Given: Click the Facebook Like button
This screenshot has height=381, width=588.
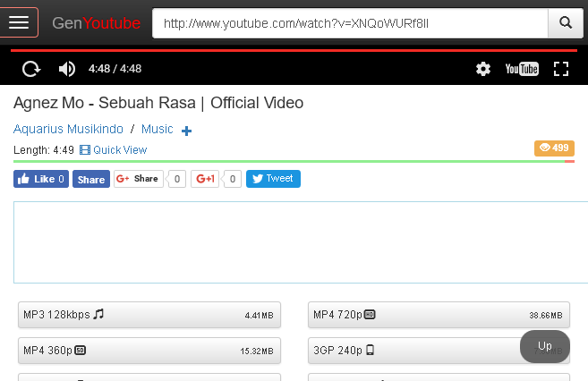Looking at the screenshot, I should (41, 179).
